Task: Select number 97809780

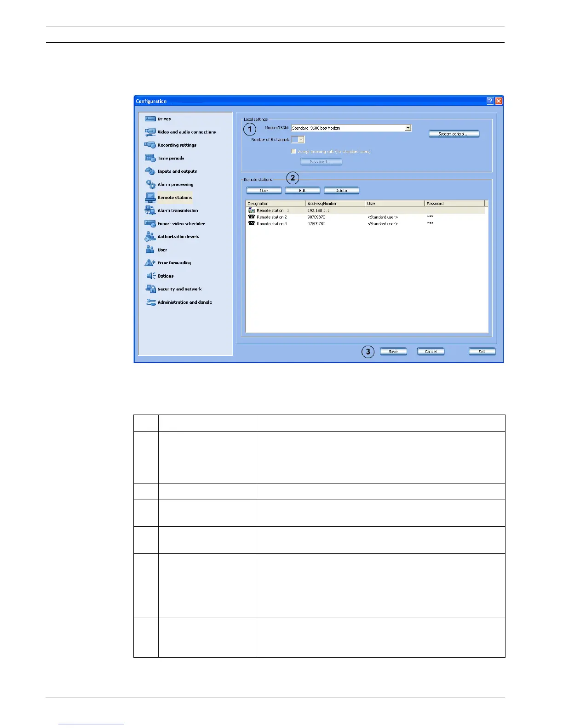Action: click(316, 224)
